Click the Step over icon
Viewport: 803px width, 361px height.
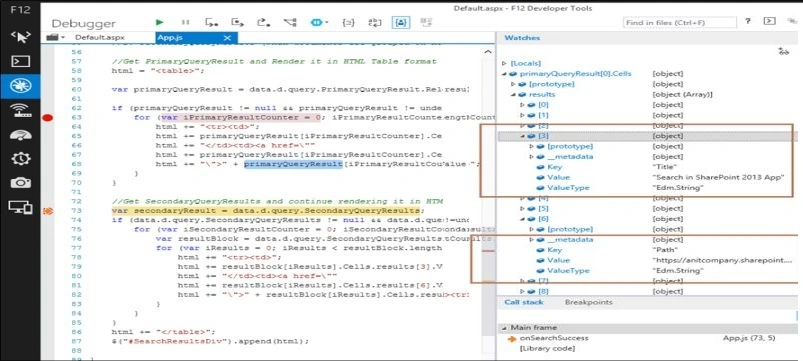pyautogui.click(x=237, y=22)
